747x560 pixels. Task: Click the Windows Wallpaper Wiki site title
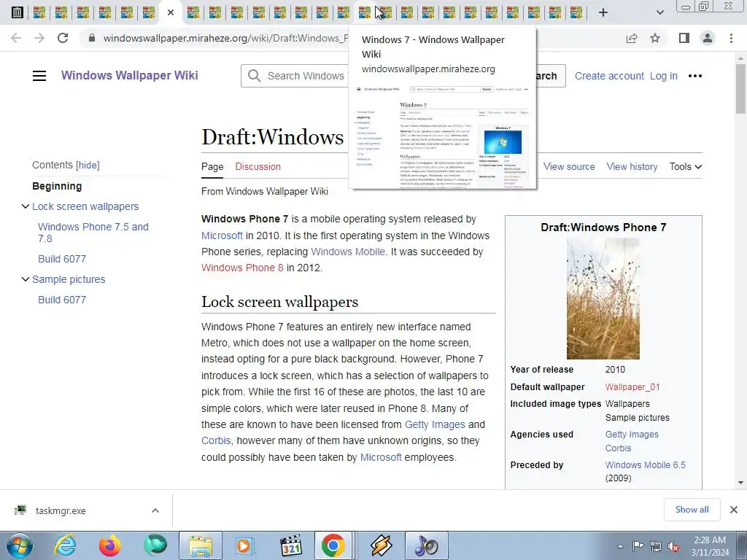130,75
